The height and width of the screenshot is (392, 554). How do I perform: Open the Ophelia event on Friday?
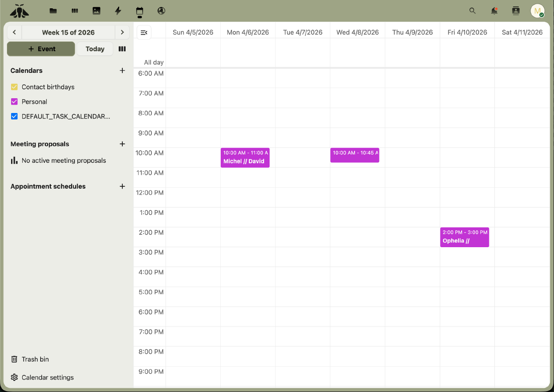(464, 237)
